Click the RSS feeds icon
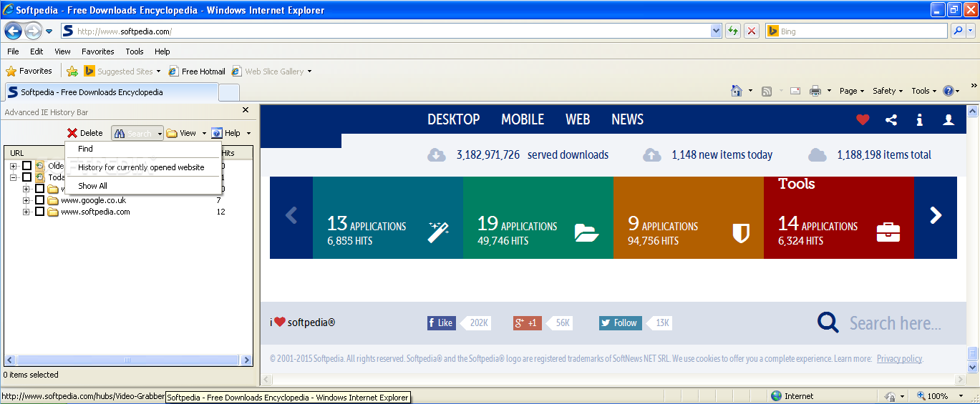The image size is (980, 404). 767,91
